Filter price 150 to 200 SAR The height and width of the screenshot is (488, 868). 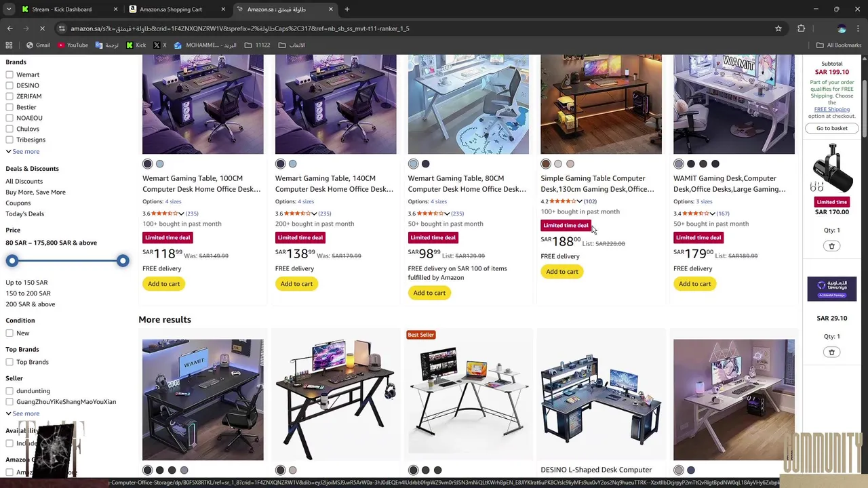point(28,293)
